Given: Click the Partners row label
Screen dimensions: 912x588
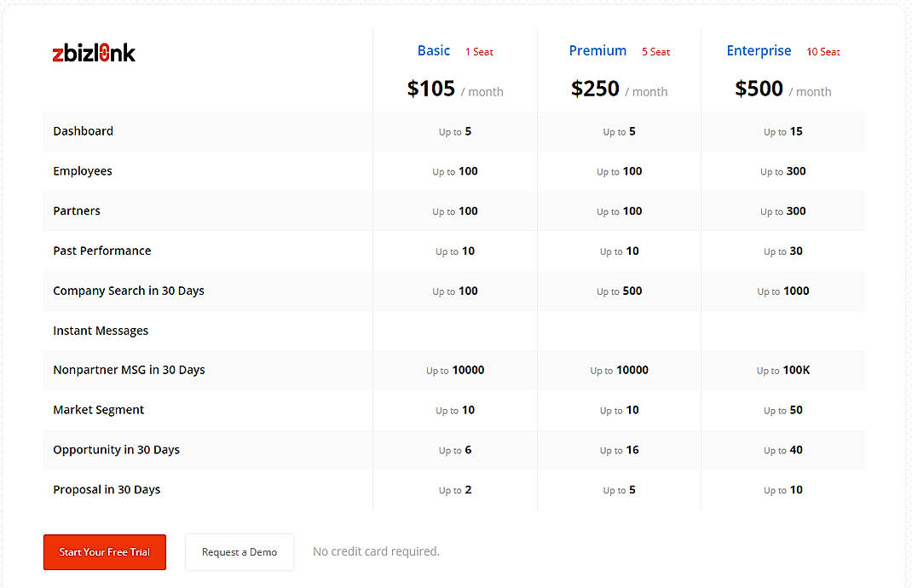Looking at the screenshot, I should 77,211.
